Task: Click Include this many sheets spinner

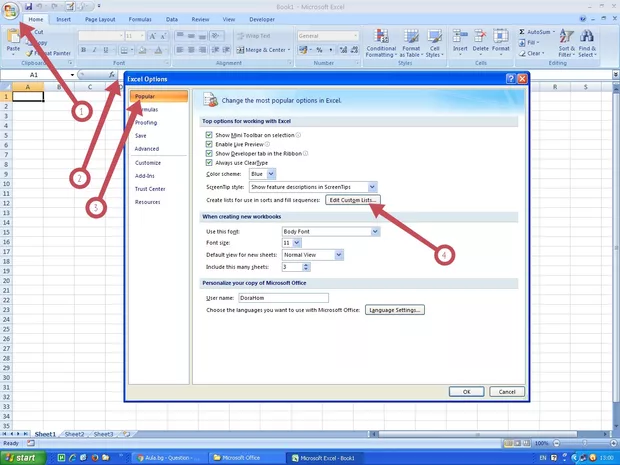Action: coord(306,267)
